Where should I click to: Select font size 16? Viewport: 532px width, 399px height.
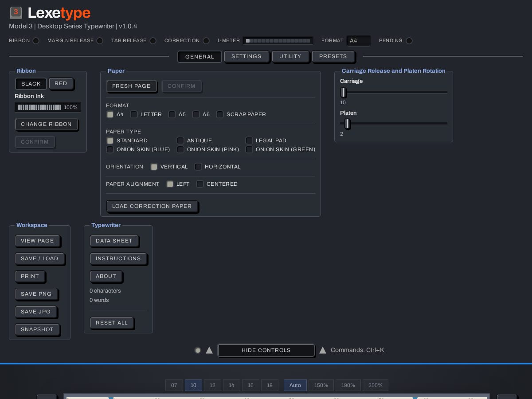point(250,385)
